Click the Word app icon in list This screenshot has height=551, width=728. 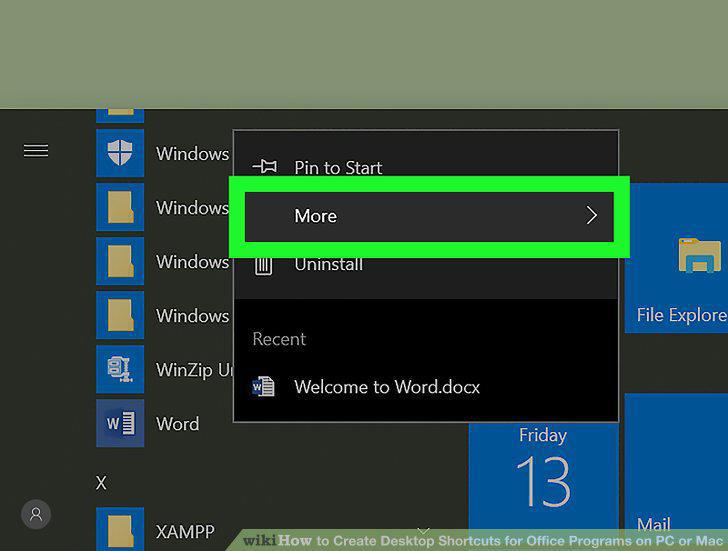click(120, 423)
